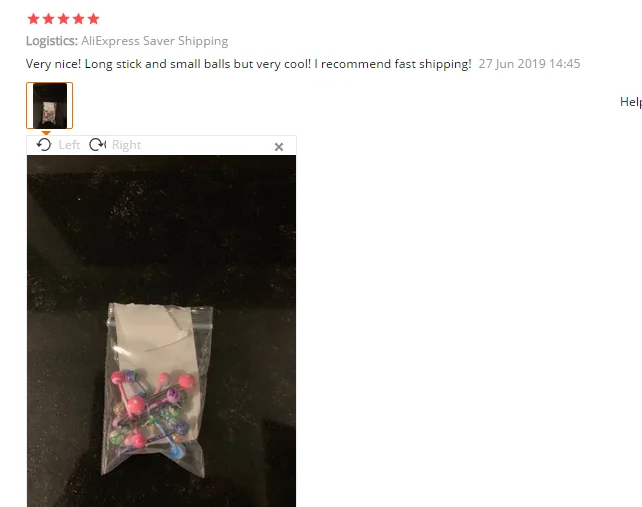
Task: Click the second red rating star
Action: tap(48, 18)
